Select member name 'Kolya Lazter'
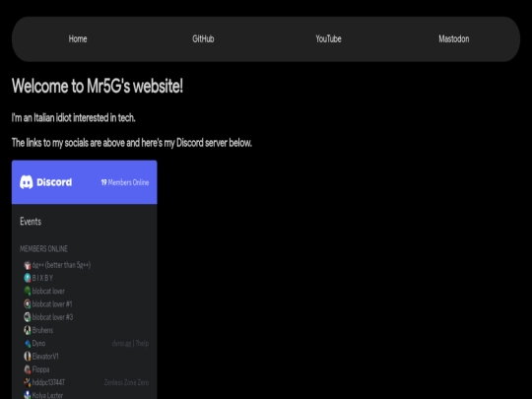 point(47,395)
